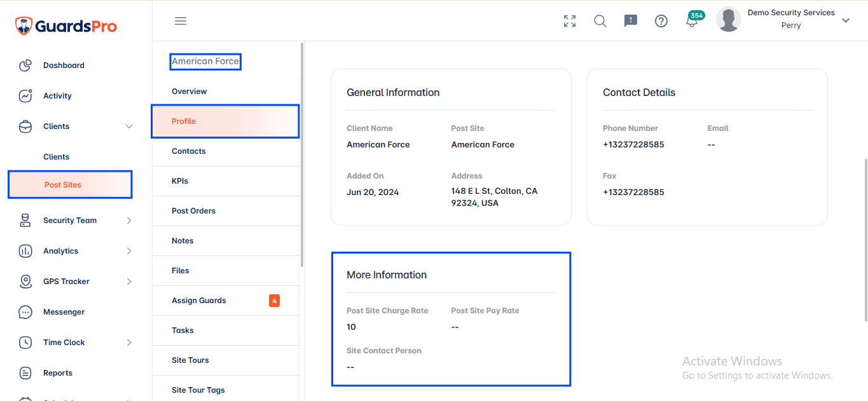Expand the Time Clock submenu chevron
The height and width of the screenshot is (401, 868).
(x=129, y=343)
